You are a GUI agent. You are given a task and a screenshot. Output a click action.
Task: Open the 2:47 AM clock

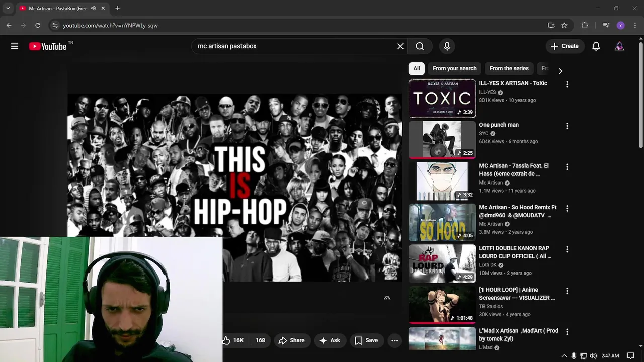[x=610, y=356]
